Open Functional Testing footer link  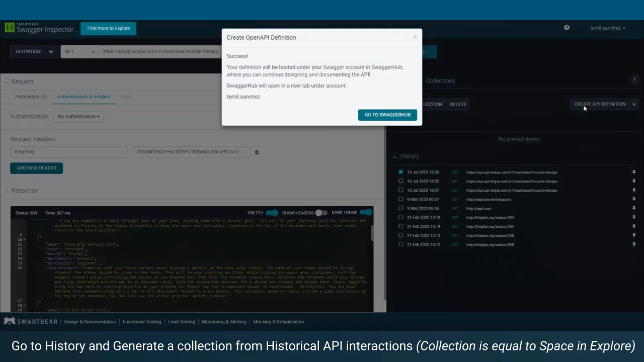pyautogui.click(x=142, y=322)
